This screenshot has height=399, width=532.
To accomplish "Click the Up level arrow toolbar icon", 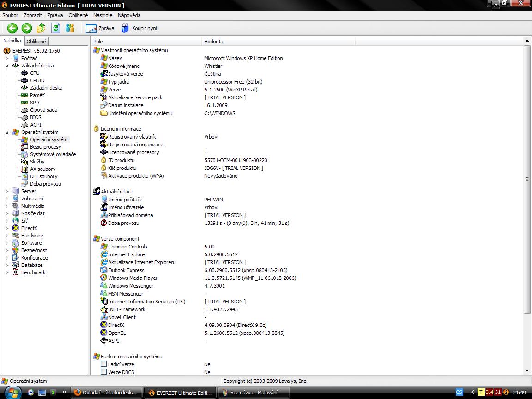I will click(x=41, y=28).
